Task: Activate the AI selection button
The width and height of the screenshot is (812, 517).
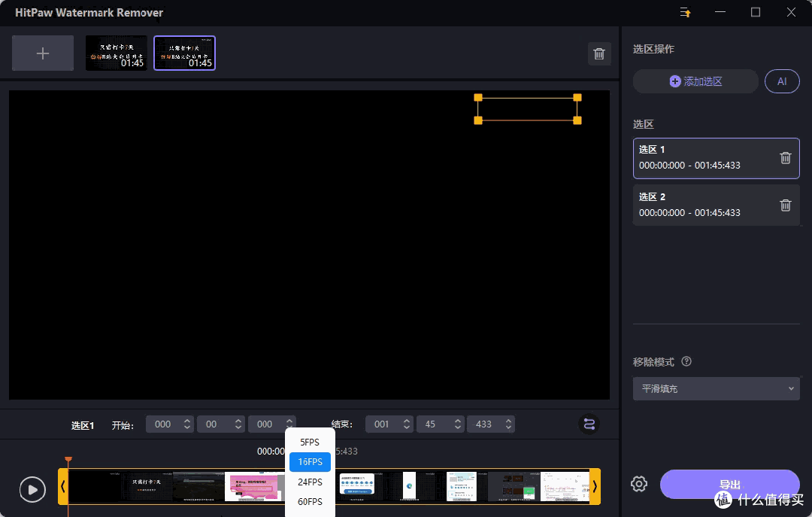Action: tap(782, 81)
